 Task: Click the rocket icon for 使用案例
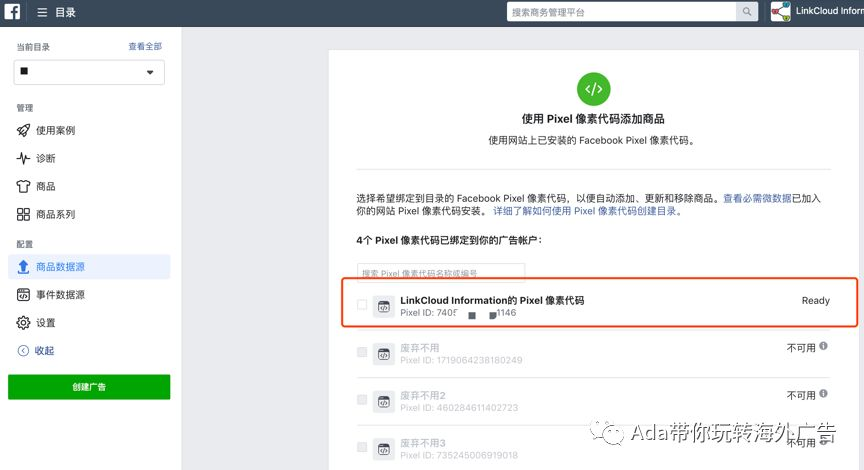click(x=23, y=131)
